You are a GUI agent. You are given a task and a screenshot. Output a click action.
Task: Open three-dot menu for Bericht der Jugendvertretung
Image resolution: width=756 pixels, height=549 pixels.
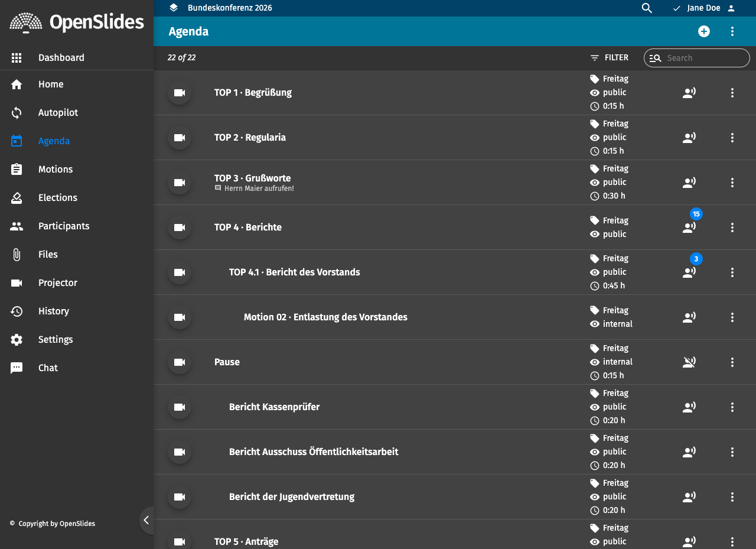(x=732, y=497)
